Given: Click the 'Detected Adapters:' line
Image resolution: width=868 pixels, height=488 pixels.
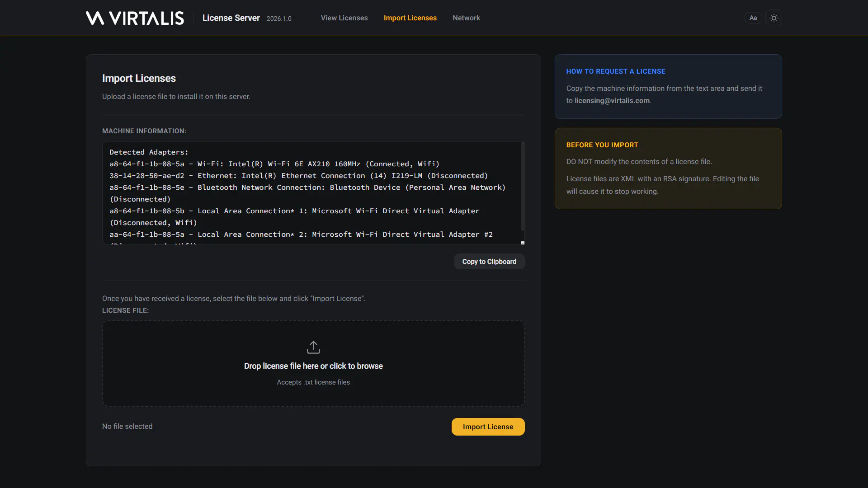Looking at the screenshot, I should [149, 152].
